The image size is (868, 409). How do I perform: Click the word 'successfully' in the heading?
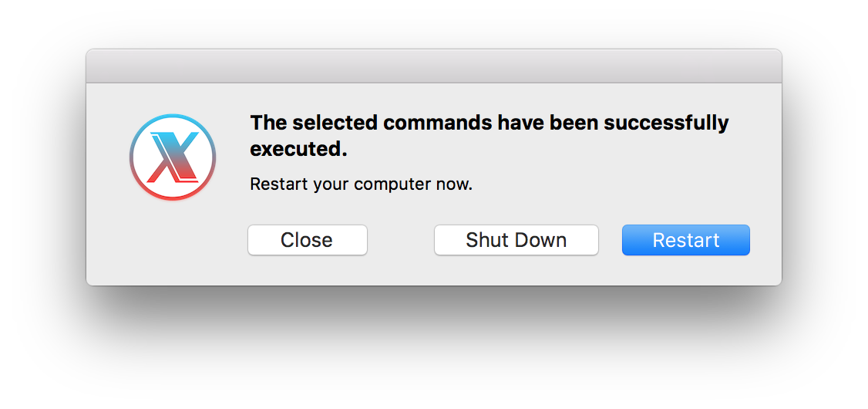[x=667, y=123]
